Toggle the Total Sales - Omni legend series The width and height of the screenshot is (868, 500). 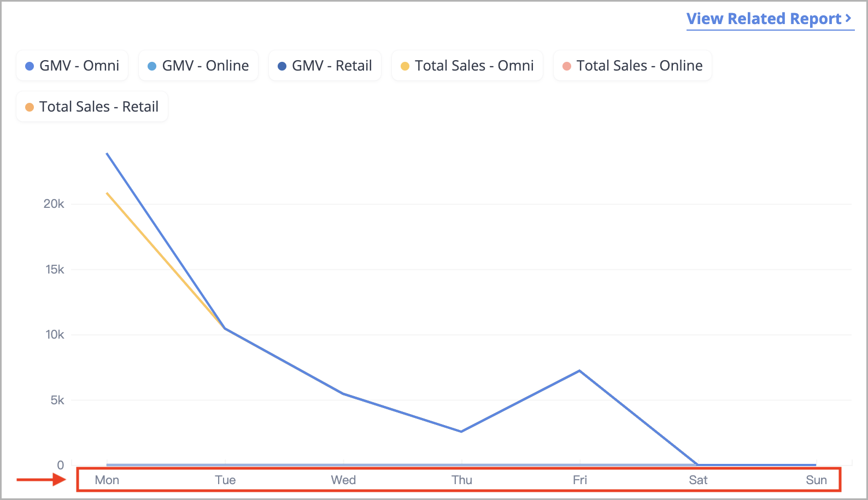467,66
